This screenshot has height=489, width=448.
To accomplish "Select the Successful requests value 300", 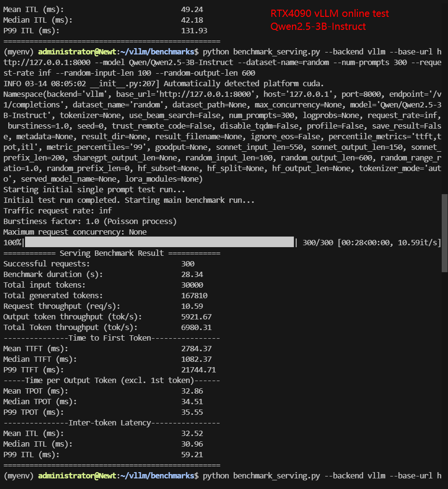I will point(188,264).
